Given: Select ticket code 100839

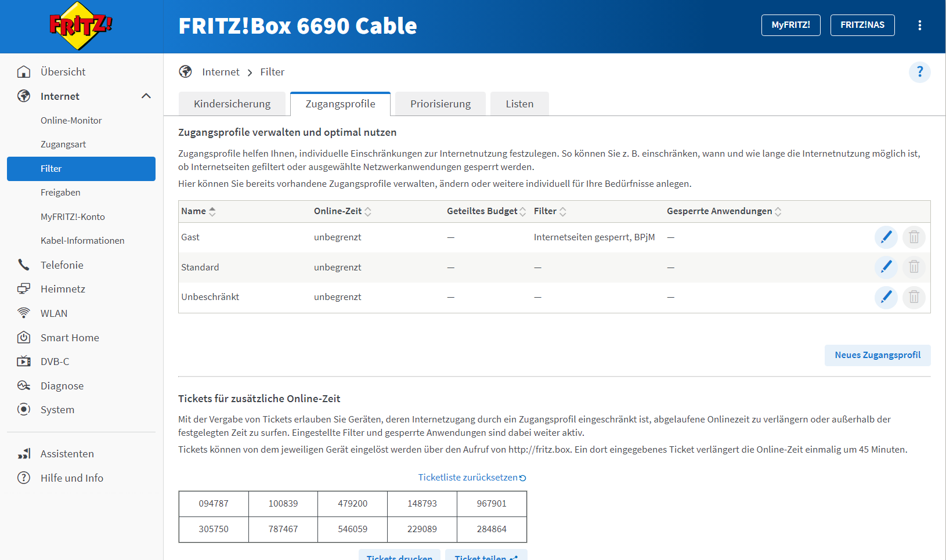Looking at the screenshot, I should pyautogui.click(x=283, y=504).
